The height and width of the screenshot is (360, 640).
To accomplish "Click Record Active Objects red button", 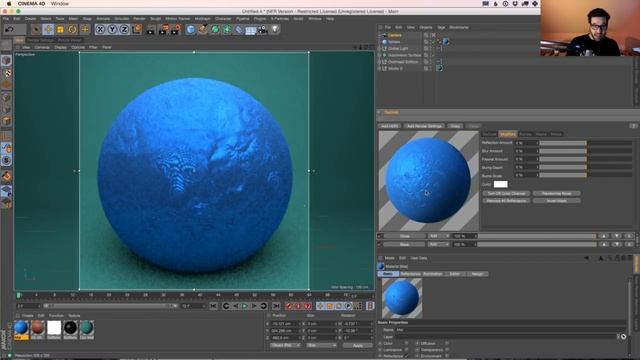I will point(289,306).
